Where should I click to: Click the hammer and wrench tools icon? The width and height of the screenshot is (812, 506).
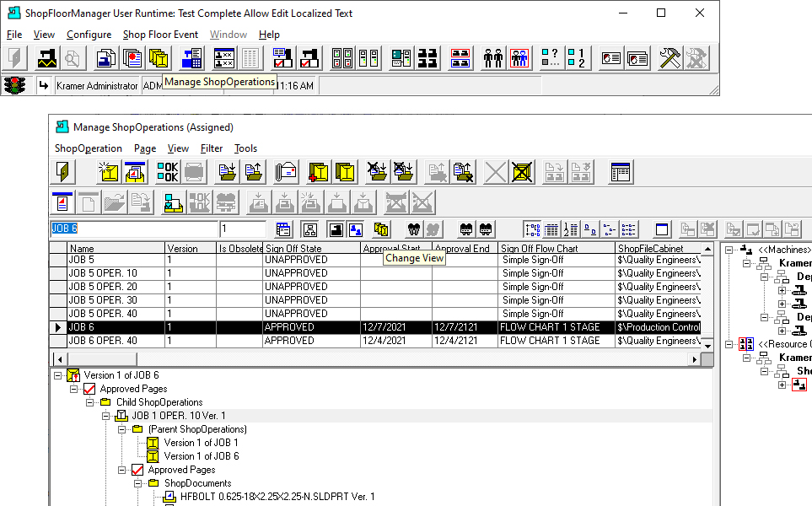pos(669,58)
